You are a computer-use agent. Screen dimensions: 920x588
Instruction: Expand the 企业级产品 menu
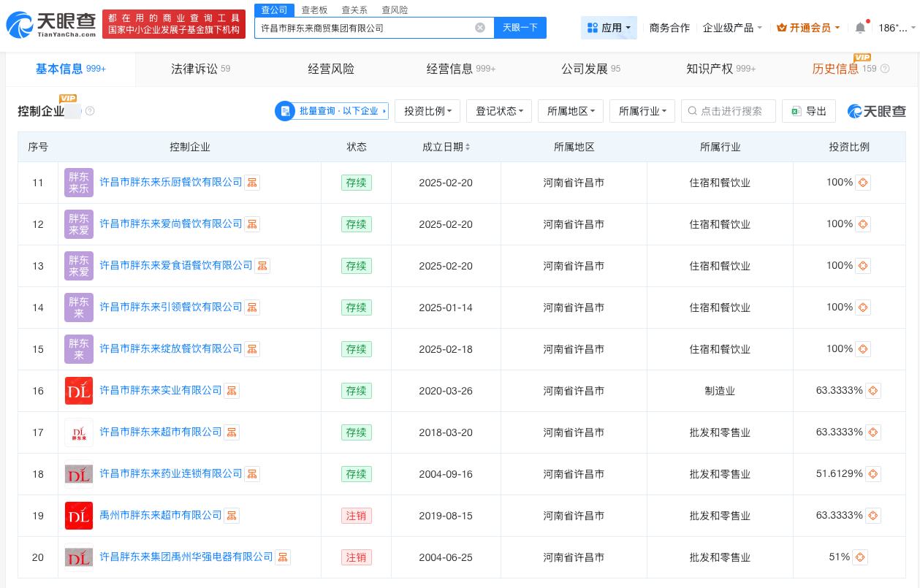tap(731, 27)
